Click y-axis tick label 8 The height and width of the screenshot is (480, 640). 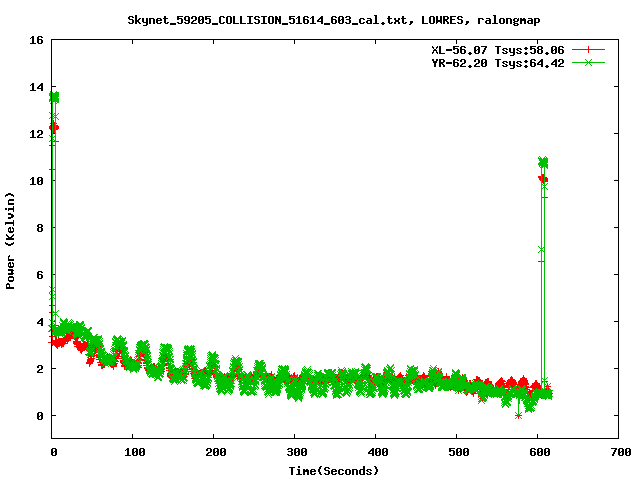pyautogui.click(x=40, y=228)
